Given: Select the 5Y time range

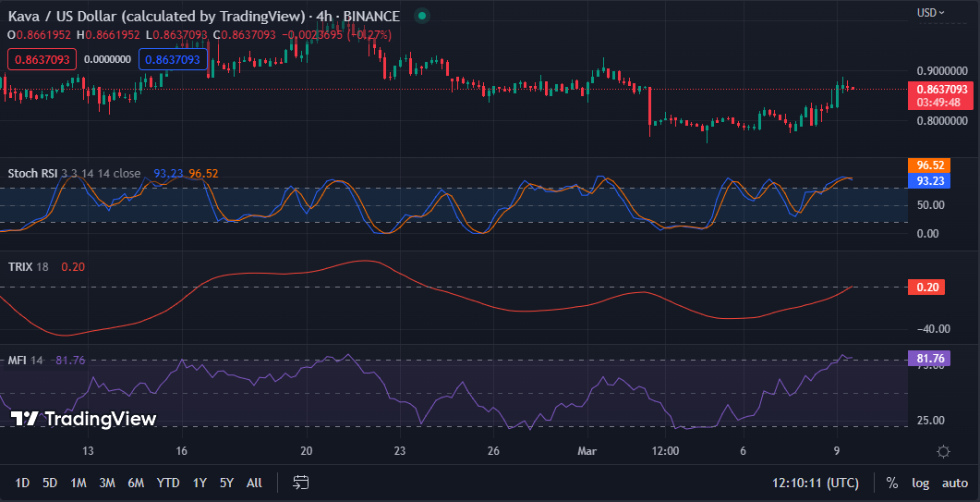Looking at the screenshot, I should (x=226, y=483).
